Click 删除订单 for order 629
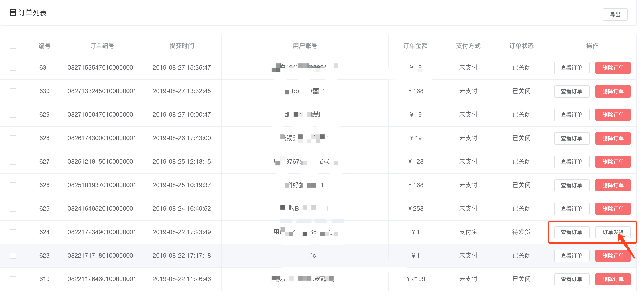 click(613, 115)
